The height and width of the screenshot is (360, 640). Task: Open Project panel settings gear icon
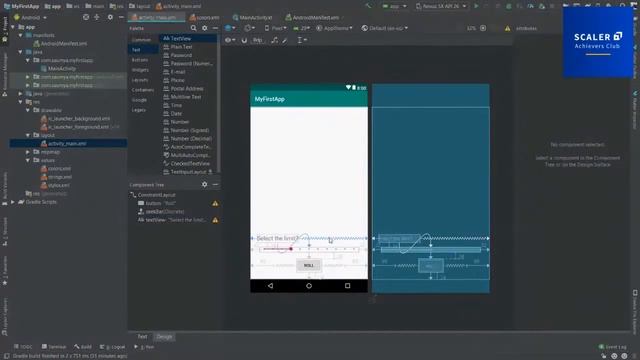[110, 17]
